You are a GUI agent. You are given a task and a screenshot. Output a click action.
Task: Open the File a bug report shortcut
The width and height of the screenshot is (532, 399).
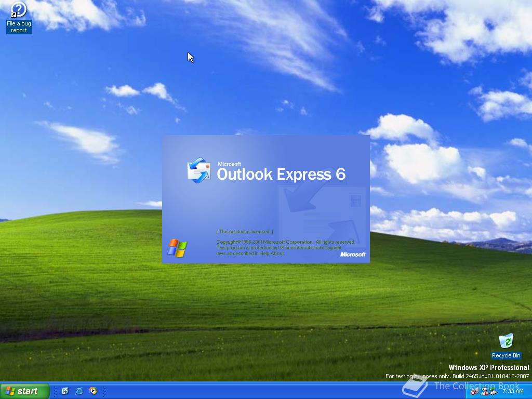pos(19,18)
